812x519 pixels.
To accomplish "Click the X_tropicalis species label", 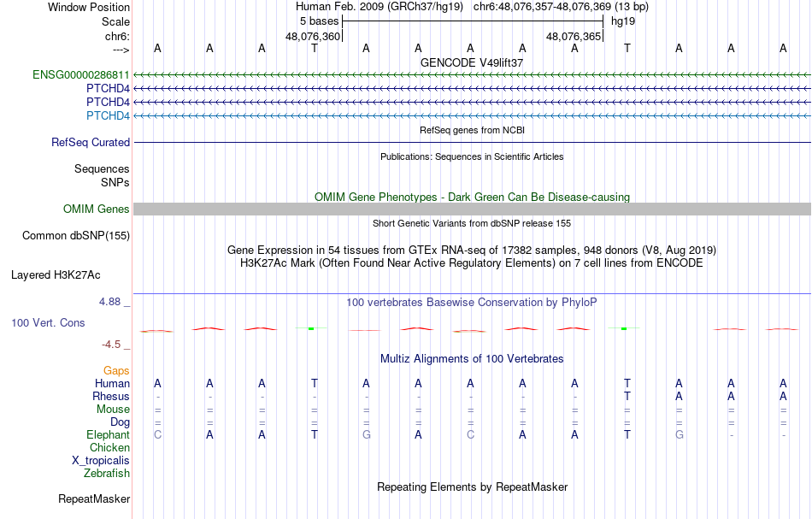I will (101, 461).
